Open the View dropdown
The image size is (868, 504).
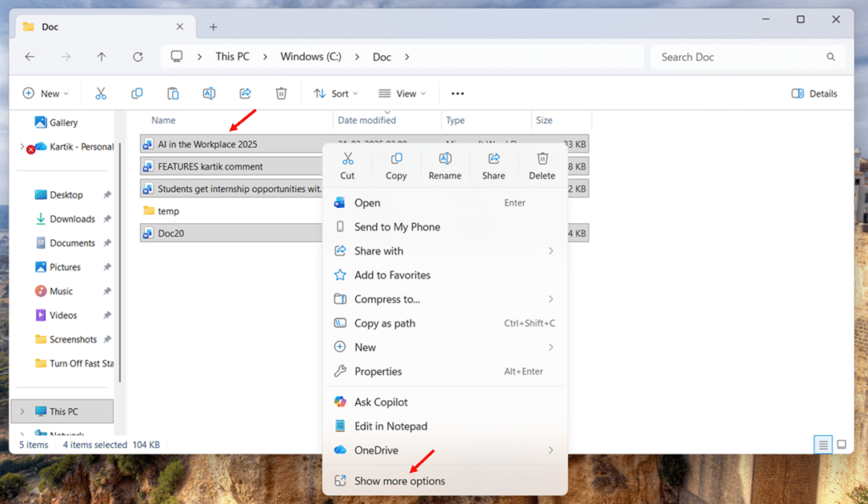(401, 93)
